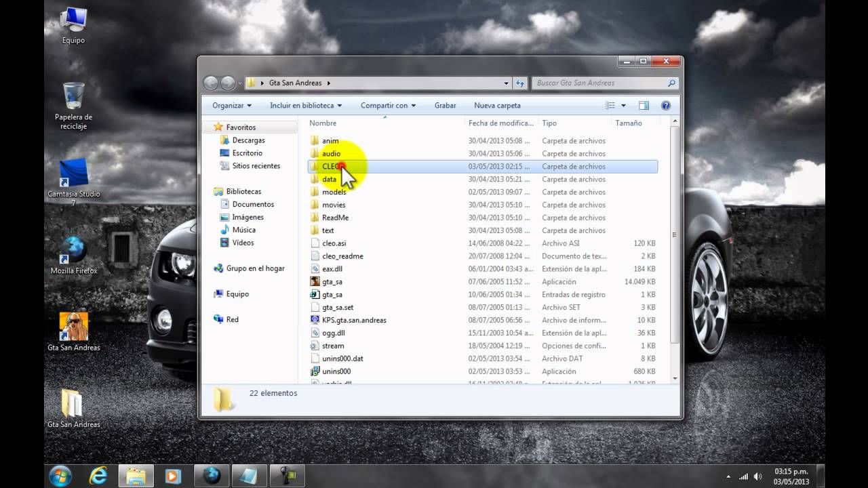The height and width of the screenshot is (488, 868).
Task: Select Equipo in the navigation pane
Action: 237,294
